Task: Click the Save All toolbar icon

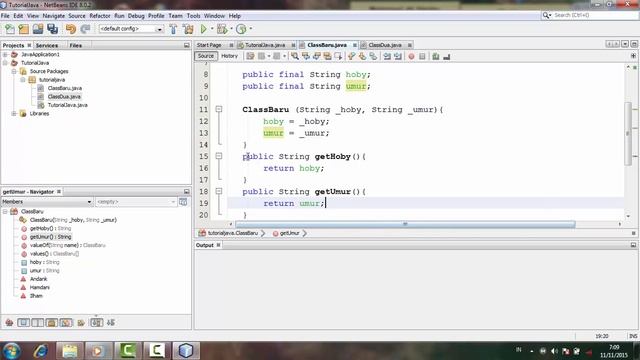Action: 52,29
